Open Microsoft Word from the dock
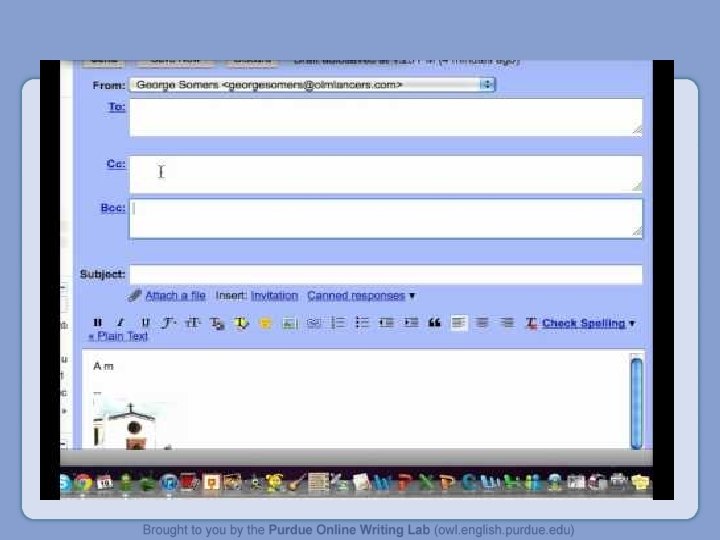720x540 pixels. click(382, 483)
